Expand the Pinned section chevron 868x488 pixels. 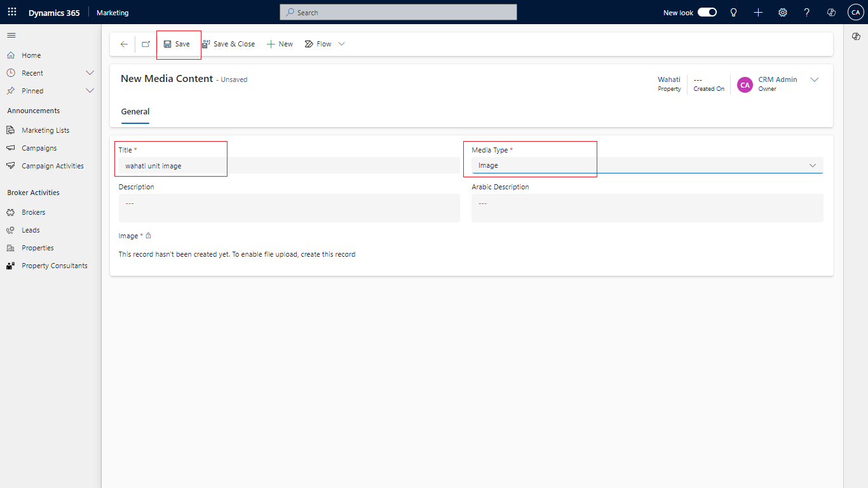pos(90,91)
